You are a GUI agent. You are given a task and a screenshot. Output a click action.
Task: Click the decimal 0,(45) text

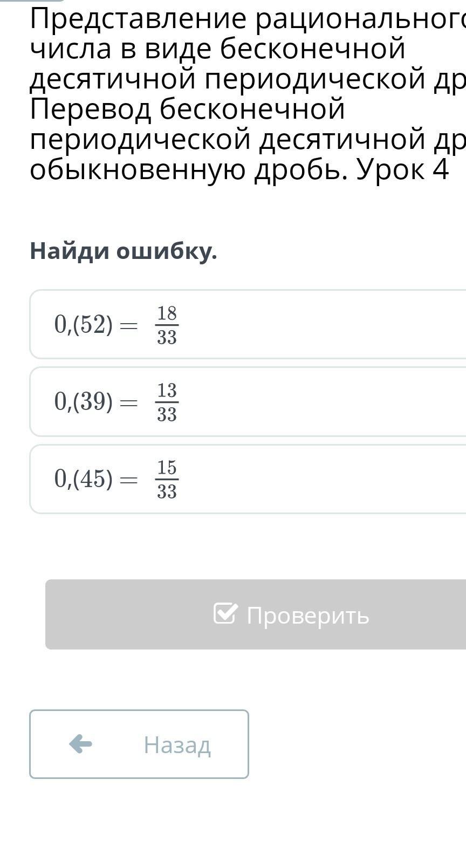pos(83,479)
